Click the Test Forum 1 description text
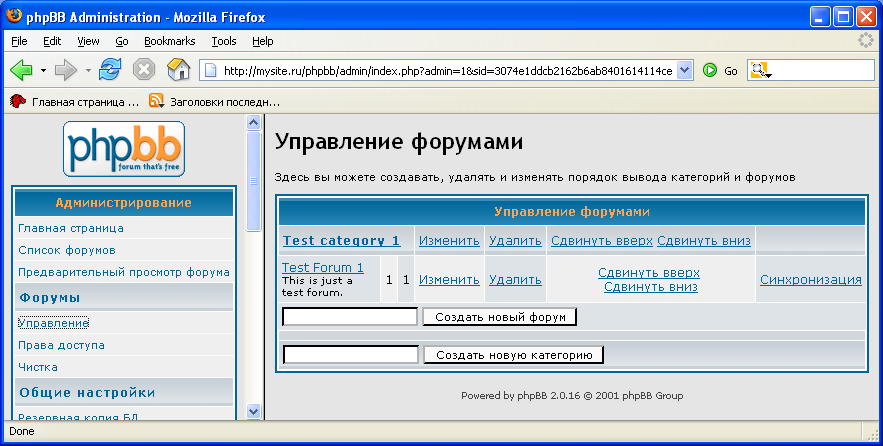883x446 pixels. (x=317, y=287)
